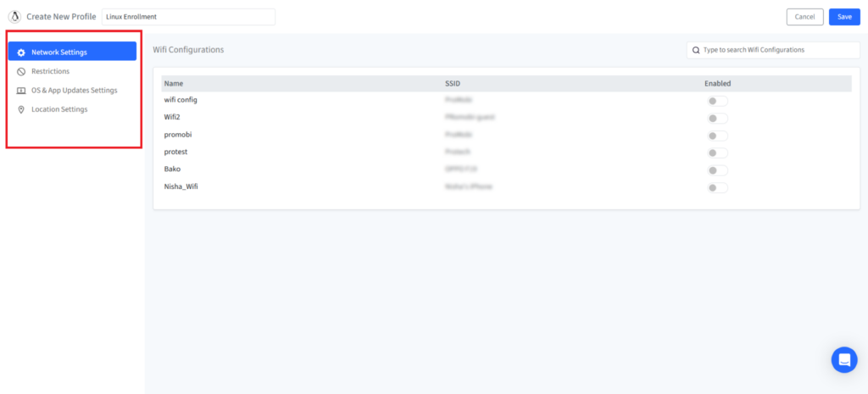868x394 pixels.
Task: Save the new profile
Action: (x=844, y=17)
